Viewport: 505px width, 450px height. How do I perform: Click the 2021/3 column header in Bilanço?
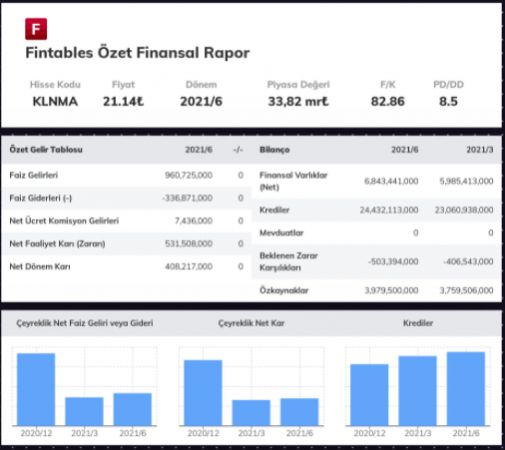coord(480,150)
